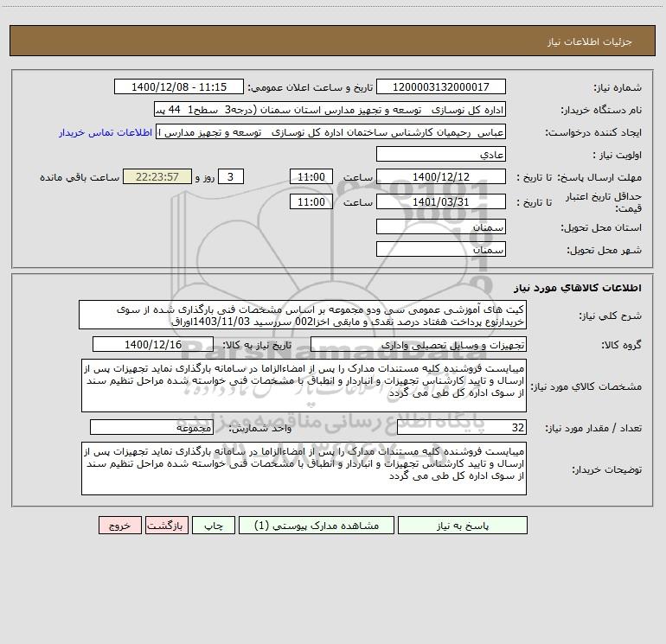This screenshot has width=666, height=644.
Task: Click the گروه کالا field
Action: [x=419, y=344]
